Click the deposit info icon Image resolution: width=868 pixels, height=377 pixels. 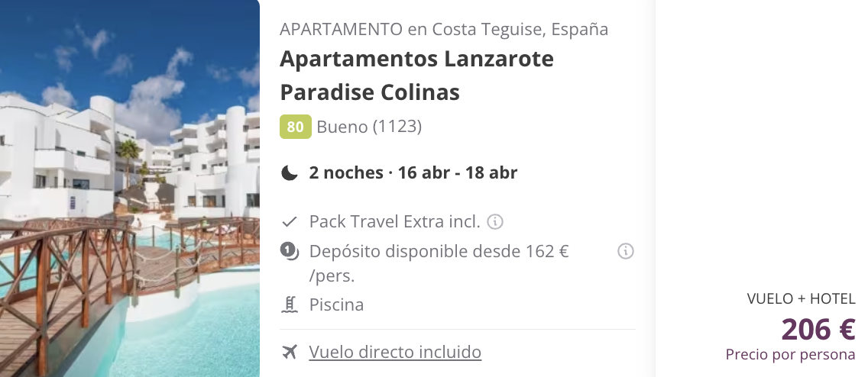point(626,252)
